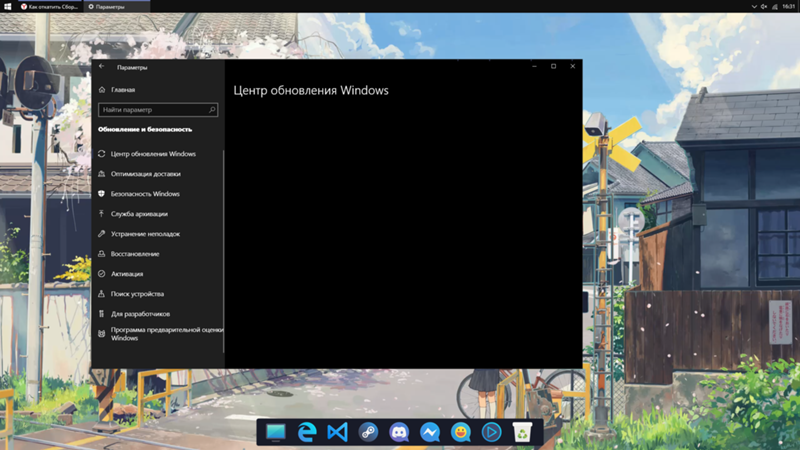Click the 16:31 clock in the top bar
The image size is (800, 450).
[789, 7]
